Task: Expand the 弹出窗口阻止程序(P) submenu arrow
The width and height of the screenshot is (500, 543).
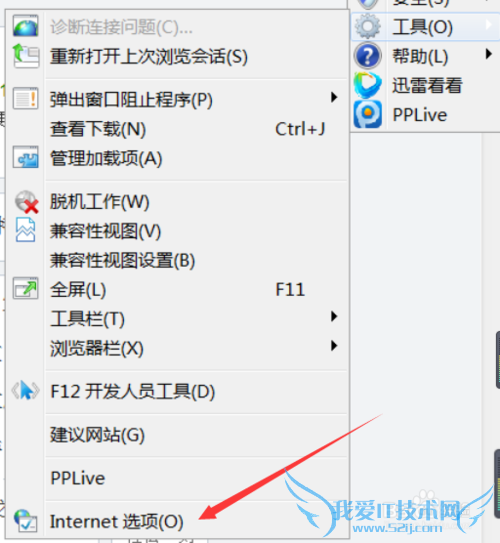Action: [334, 97]
